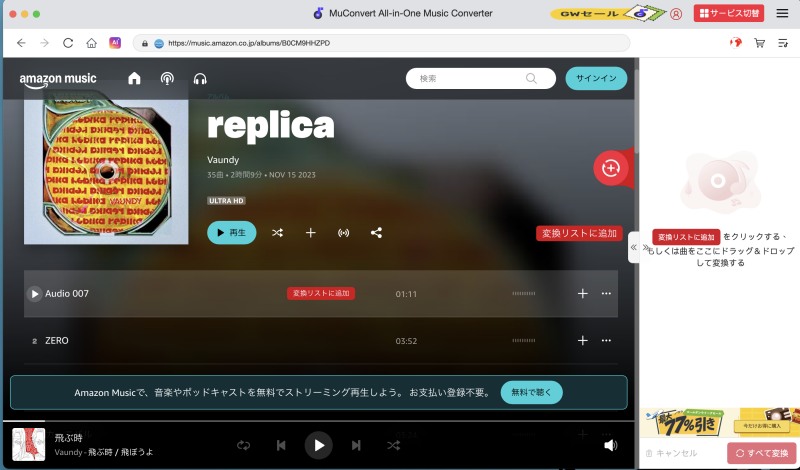
Task: Open more options for Audio 007
Action: coord(606,293)
